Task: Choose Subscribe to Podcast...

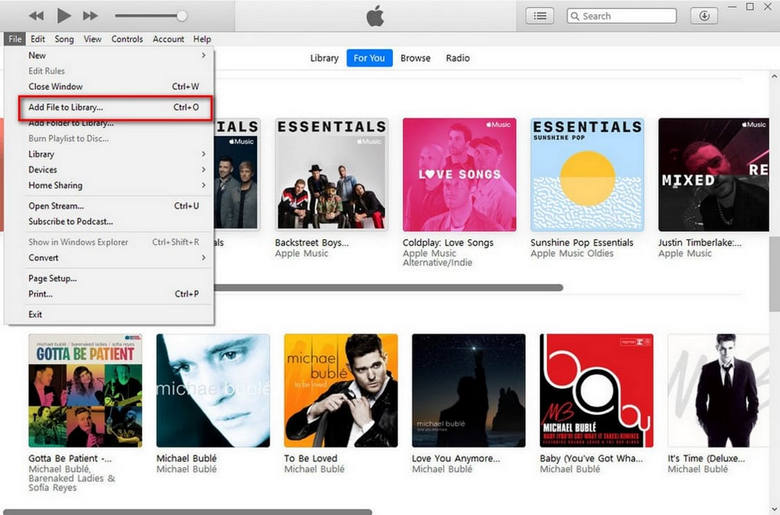Action: (x=114, y=221)
